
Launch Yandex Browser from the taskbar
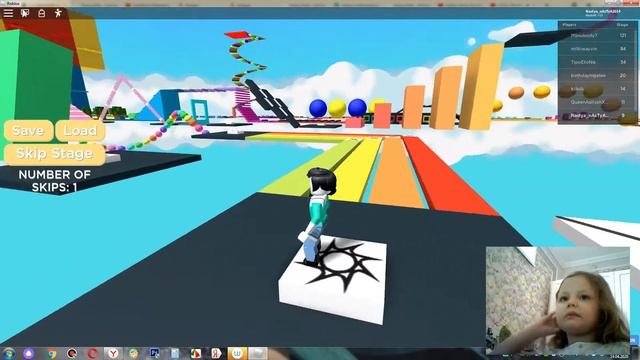pyautogui.click(x=113, y=353)
